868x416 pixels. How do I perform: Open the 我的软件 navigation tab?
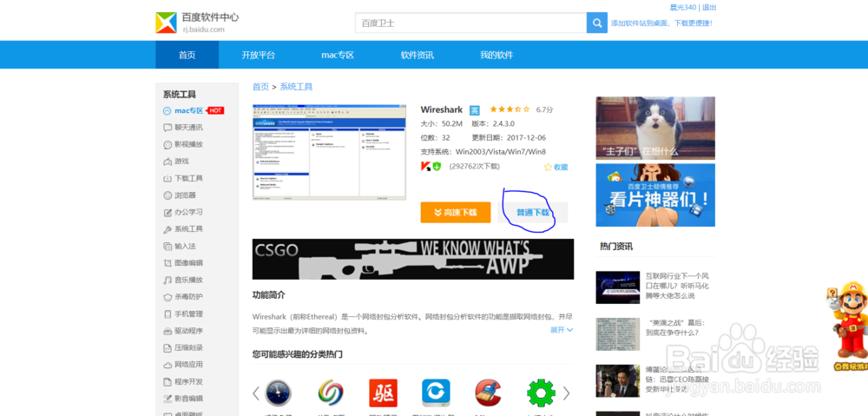[496, 55]
